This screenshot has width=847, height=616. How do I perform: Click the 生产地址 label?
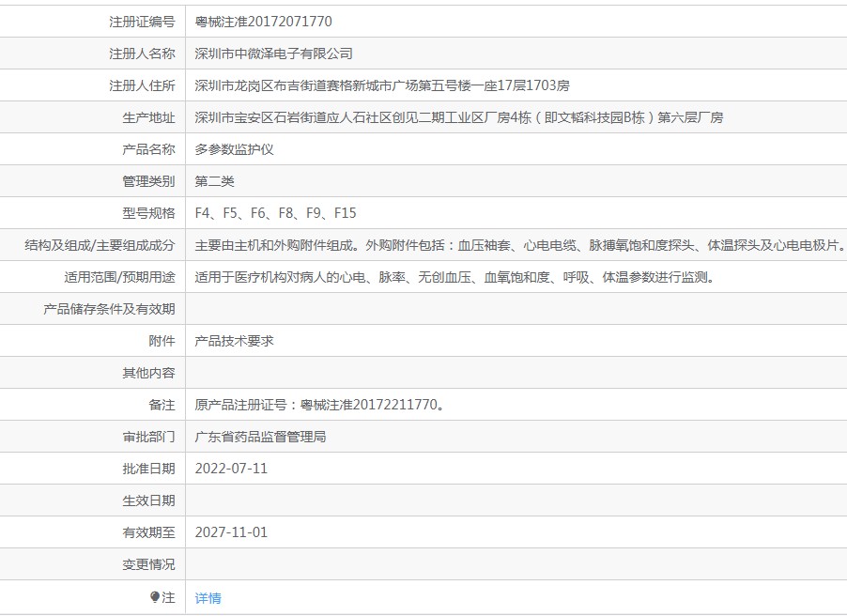coord(148,117)
